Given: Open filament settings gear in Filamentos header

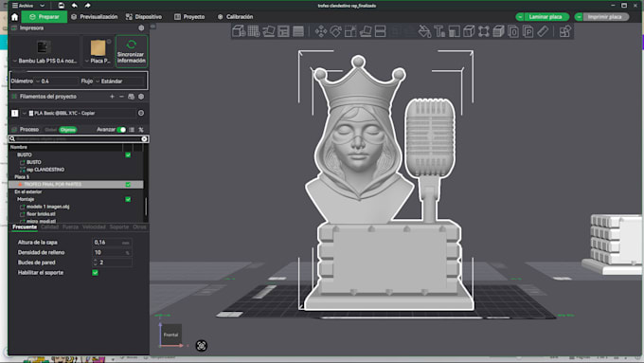Looking at the screenshot, I should [x=141, y=97].
